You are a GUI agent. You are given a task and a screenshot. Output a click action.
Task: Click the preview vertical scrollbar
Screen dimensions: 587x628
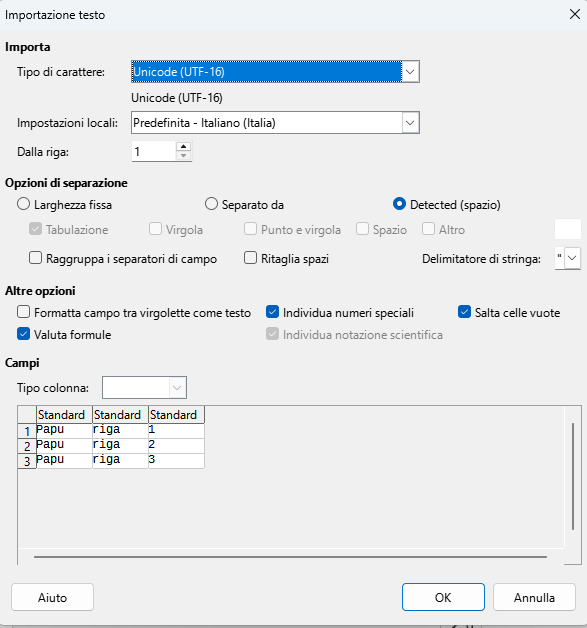pos(573,476)
